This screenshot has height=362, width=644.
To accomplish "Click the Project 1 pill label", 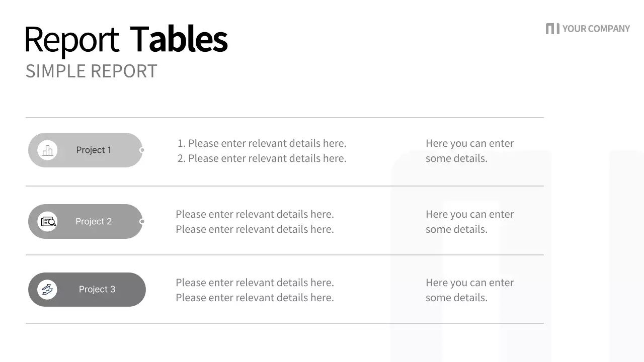I will [x=94, y=150].
